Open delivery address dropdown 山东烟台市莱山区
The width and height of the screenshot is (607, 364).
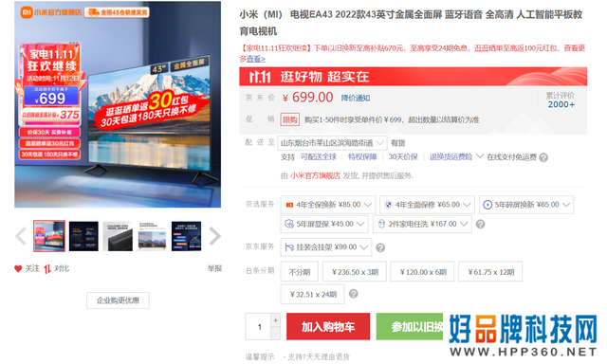tap(332, 143)
